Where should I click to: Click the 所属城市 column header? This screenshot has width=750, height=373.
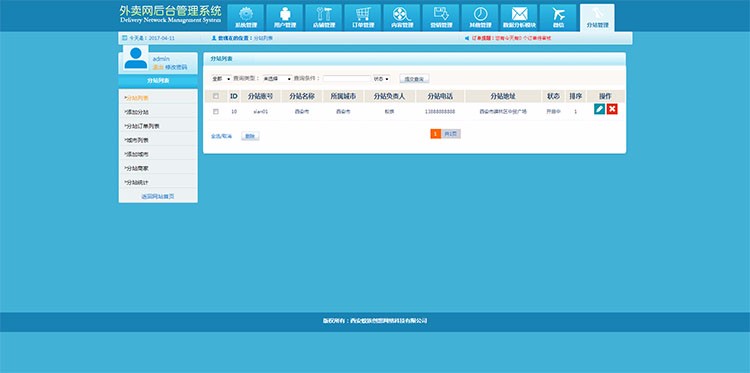[x=343, y=96]
